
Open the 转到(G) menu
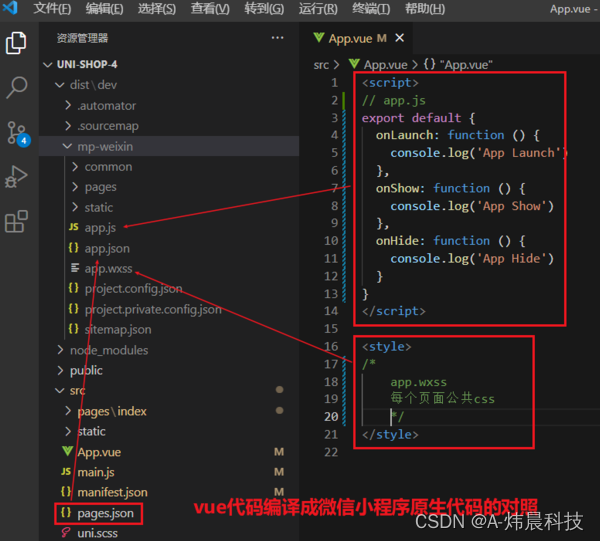[264, 8]
